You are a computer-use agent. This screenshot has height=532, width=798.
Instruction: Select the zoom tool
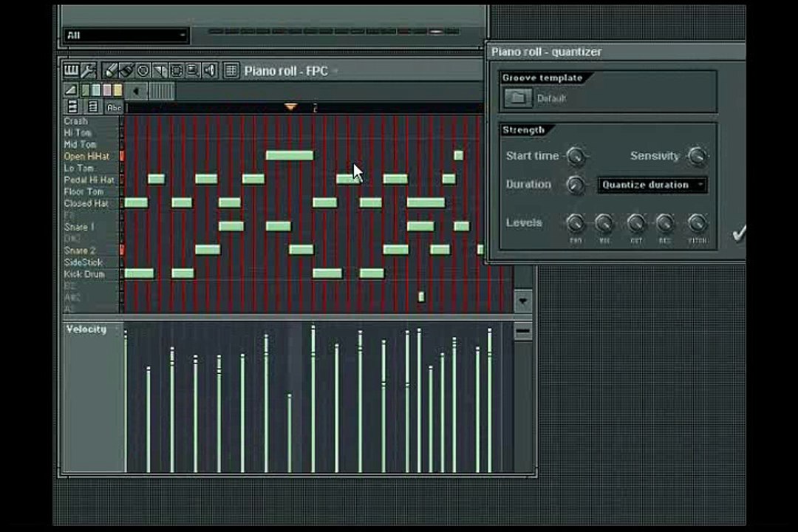193,71
